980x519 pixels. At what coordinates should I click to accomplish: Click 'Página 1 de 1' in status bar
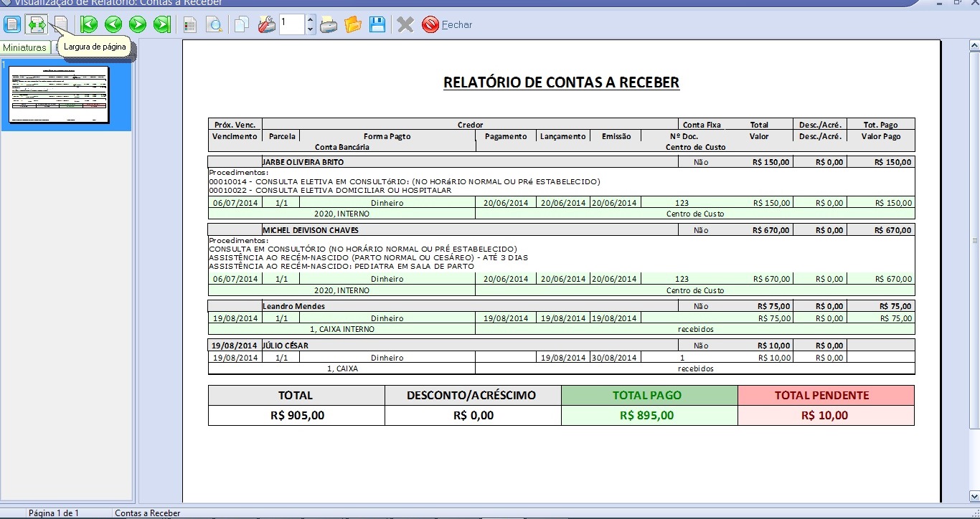54,513
